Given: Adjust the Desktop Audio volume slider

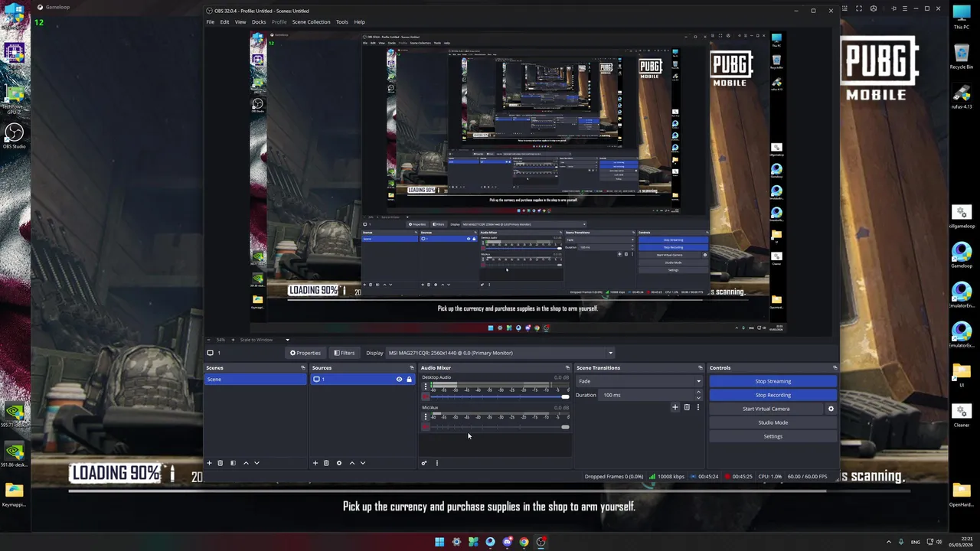Looking at the screenshot, I should pyautogui.click(x=498, y=396).
